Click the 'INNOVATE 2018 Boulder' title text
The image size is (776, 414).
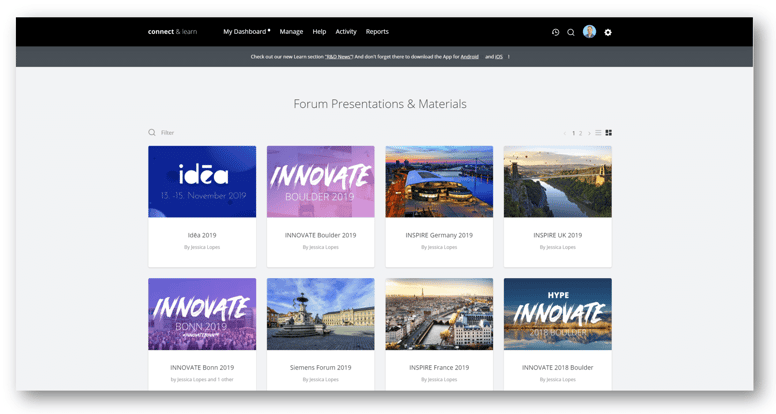pos(558,368)
